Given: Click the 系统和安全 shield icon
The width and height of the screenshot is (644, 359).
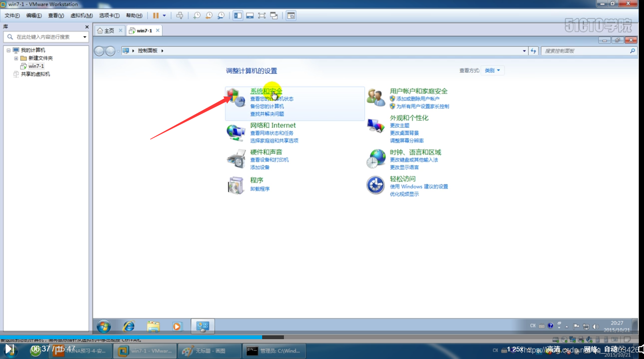Looking at the screenshot, I should (x=236, y=98).
